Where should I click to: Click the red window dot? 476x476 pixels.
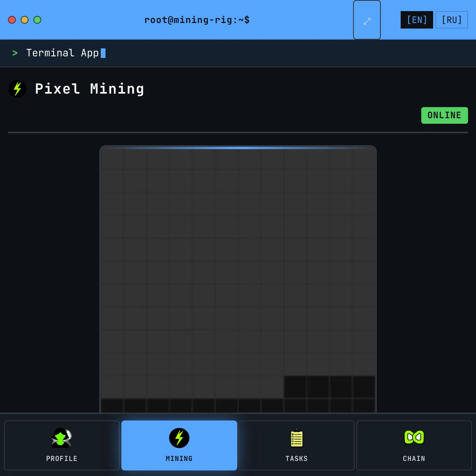pos(12,20)
